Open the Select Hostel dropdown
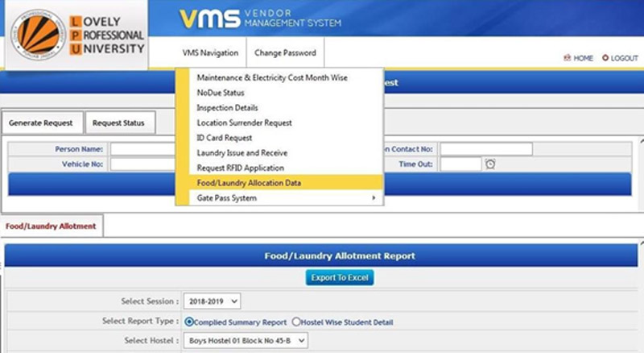644x353 pixels. (x=246, y=341)
